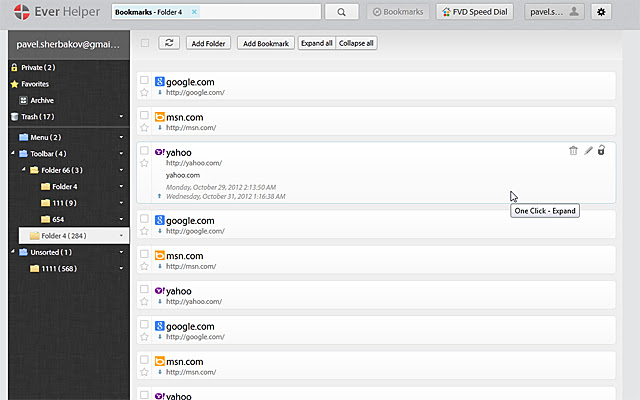The width and height of the screenshot is (640, 400).
Task: Remove the Folder 4 search filter tag
Action: coord(194,12)
